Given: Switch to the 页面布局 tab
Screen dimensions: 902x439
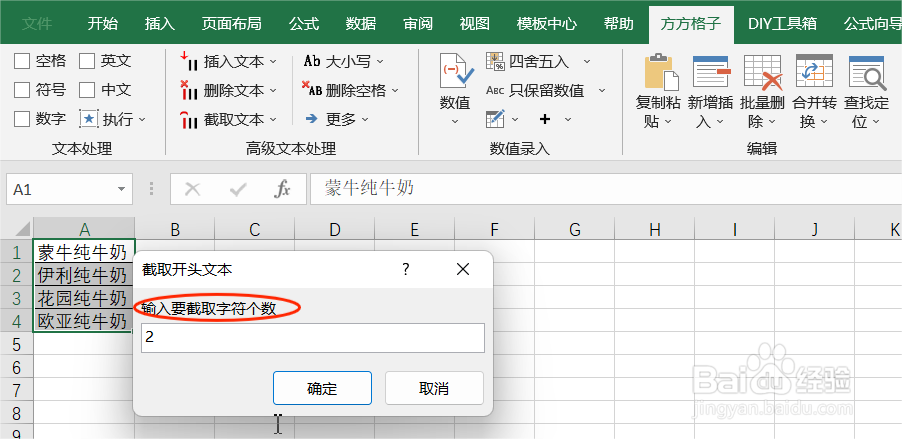Looking at the screenshot, I should (x=231, y=24).
